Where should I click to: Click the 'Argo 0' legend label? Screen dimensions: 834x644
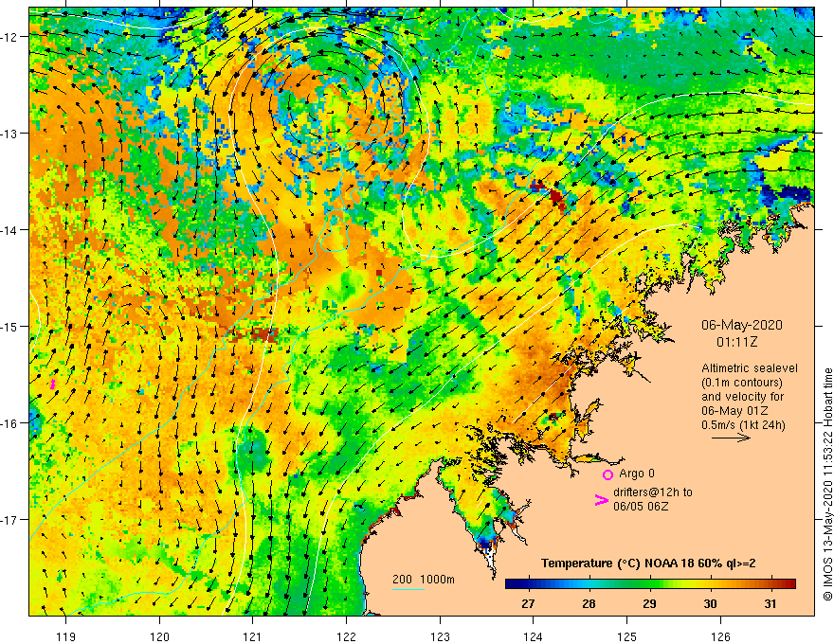tap(637, 474)
